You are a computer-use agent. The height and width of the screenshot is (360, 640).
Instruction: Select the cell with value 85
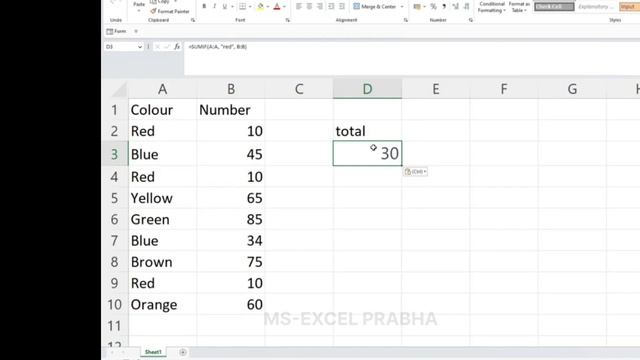point(231,220)
